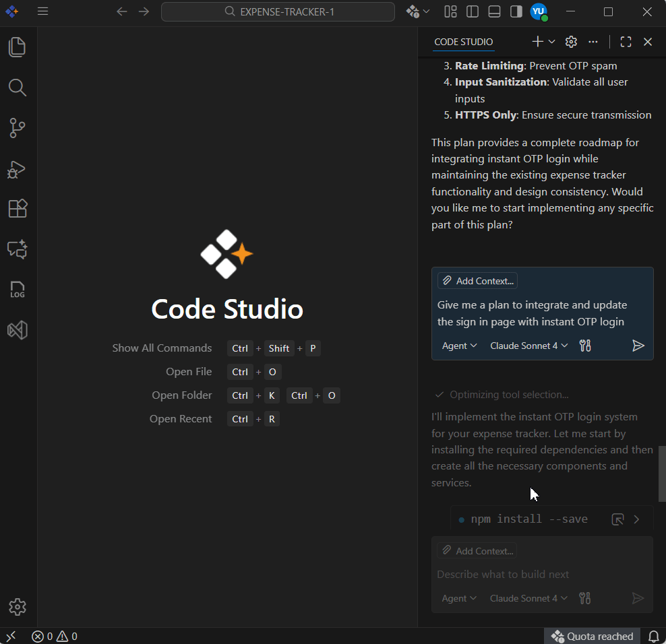Toggle the secondary side bar layout

pyautogui.click(x=516, y=11)
